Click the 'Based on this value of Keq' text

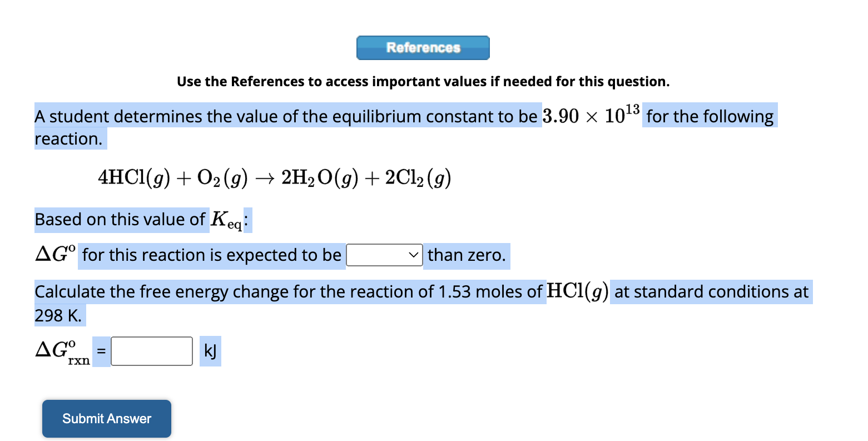[x=122, y=220]
